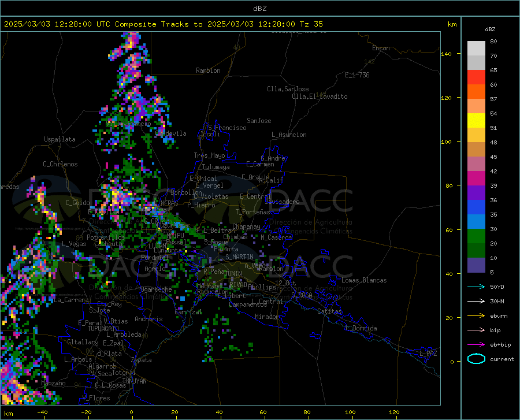Screen dimensions: 520x420
Task: Click the 'Anchoris' map label
Action: tap(148, 319)
